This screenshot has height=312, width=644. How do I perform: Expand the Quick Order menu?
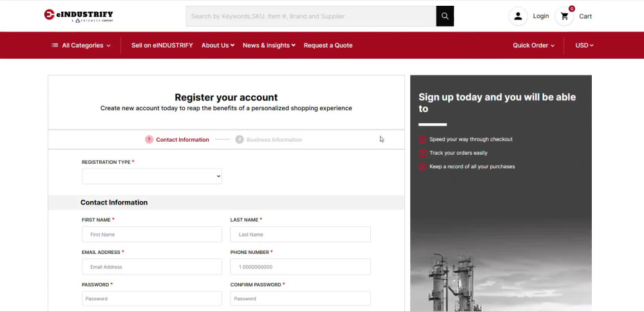tap(533, 45)
